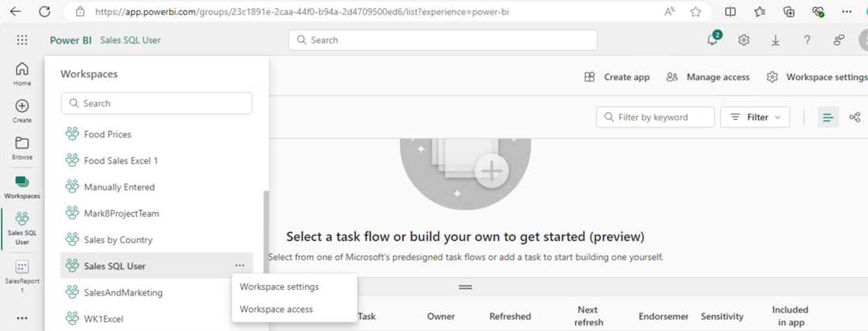The image size is (868, 331).
Task: Click task flow pane resize handle
Action: coord(465,288)
